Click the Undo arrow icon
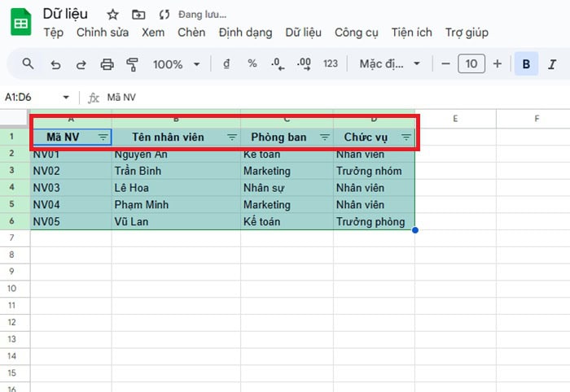This screenshot has width=570, height=392. (x=55, y=63)
